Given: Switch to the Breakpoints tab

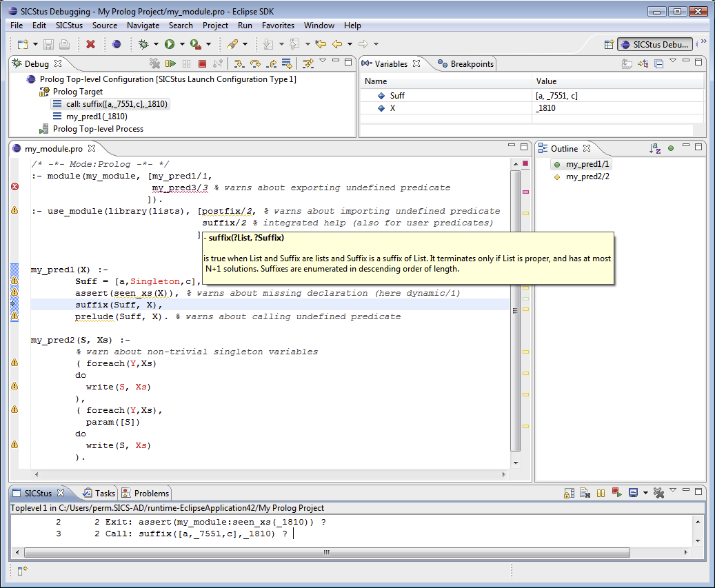Looking at the screenshot, I should [x=466, y=63].
